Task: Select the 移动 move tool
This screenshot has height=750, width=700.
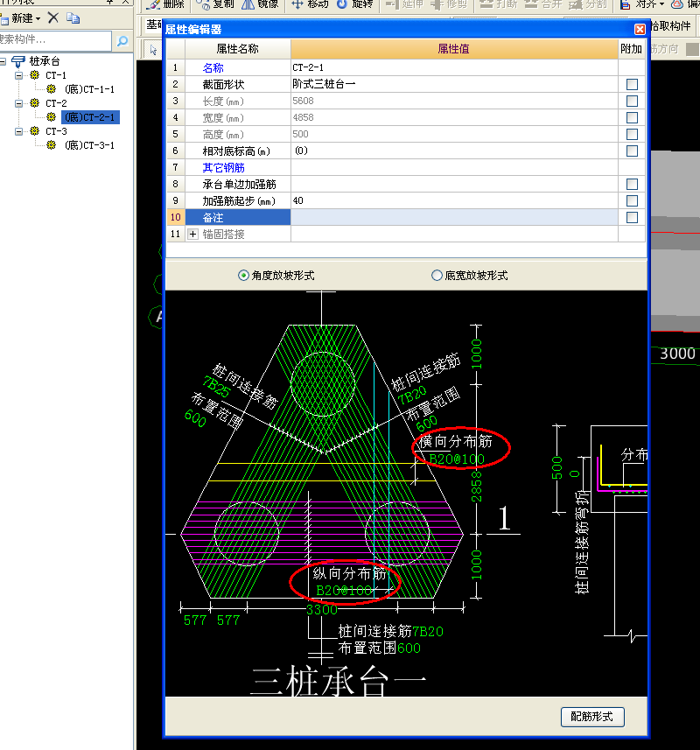Action: pyautogui.click(x=310, y=4)
